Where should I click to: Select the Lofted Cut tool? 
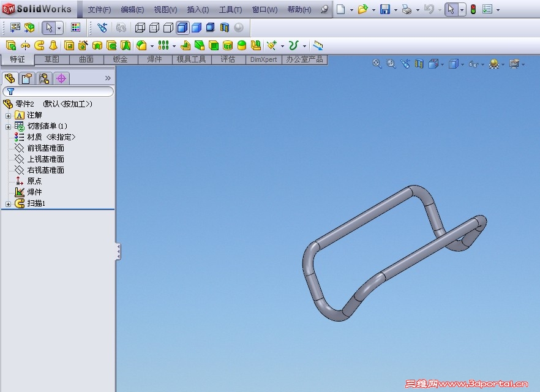126,45
